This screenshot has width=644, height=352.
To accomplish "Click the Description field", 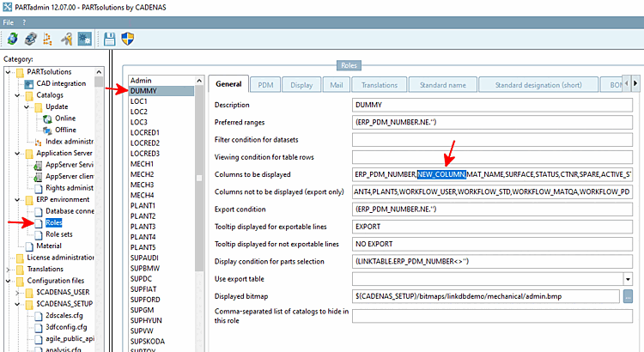I will [x=492, y=105].
